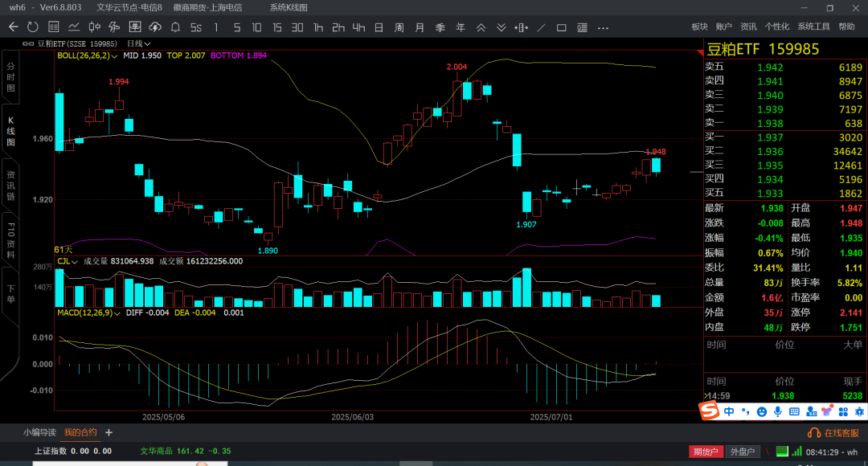The height and width of the screenshot is (466, 868).
Task: Select the rectangle window layout icon
Action: tap(561, 27)
